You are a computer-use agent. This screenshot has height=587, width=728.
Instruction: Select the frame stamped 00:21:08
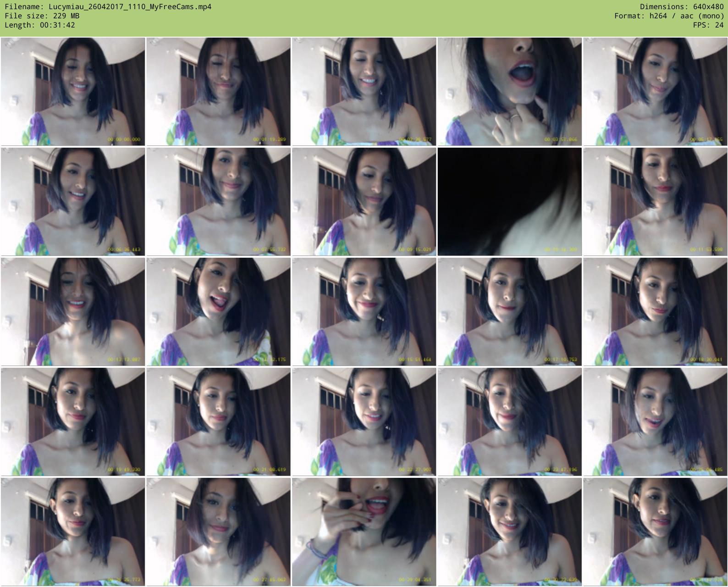pyautogui.click(x=218, y=422)
